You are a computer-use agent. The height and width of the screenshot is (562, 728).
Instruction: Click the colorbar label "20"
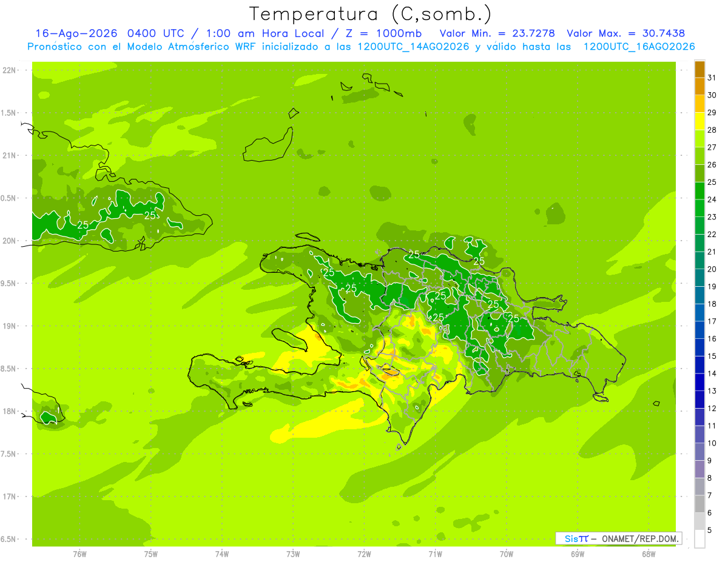(712, 269)
